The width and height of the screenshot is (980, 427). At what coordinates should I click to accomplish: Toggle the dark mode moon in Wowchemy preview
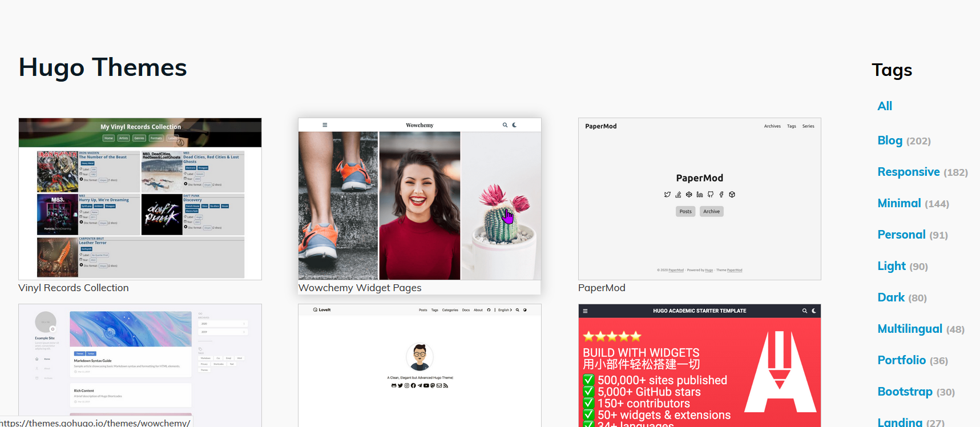[514, 125]
